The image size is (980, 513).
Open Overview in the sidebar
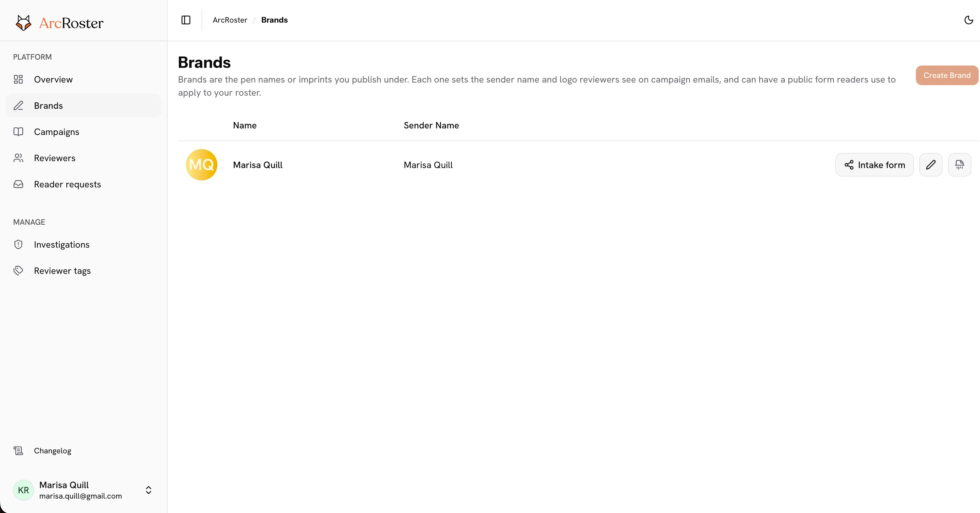tap(84, 79)
